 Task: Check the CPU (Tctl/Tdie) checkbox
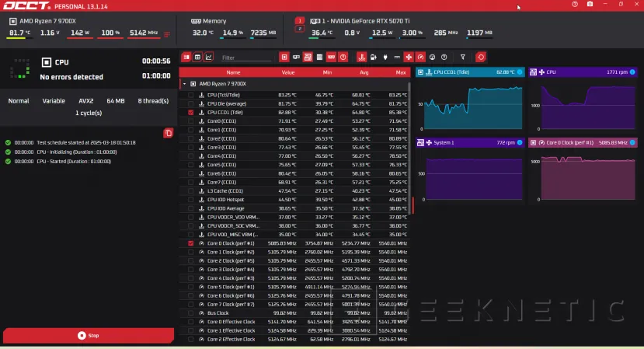(190, 95)
